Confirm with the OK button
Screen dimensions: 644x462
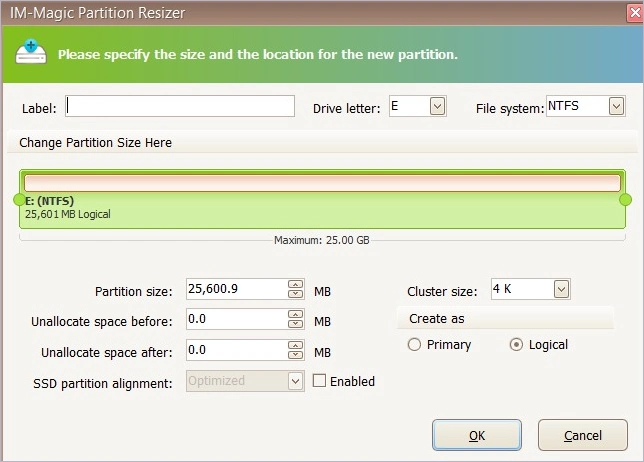(x=477, y=435)
